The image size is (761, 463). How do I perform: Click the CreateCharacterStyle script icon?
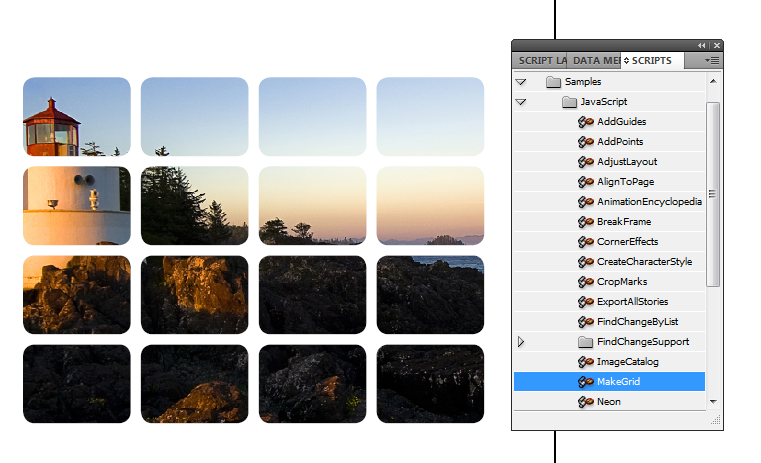[x=586, y=262]
